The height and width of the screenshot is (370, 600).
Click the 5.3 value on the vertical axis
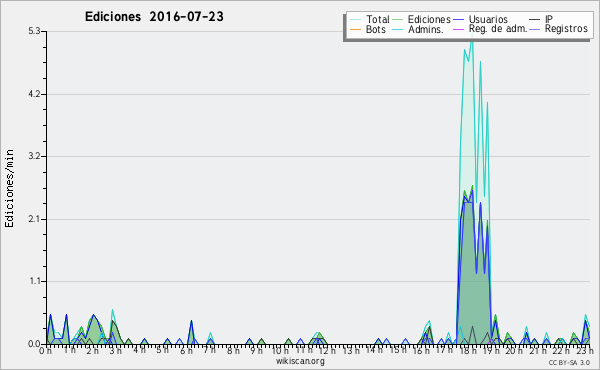(34, 31)
